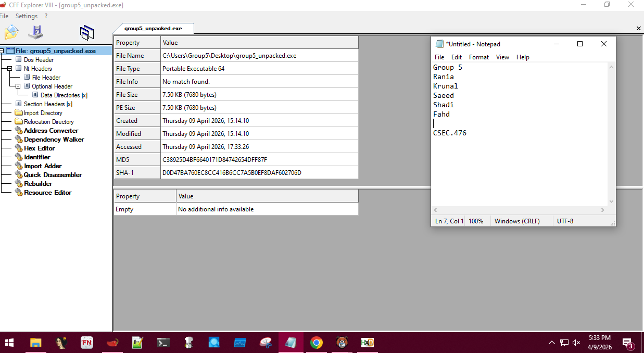Click the Quick Disassembler gear icon
Image resolution: width=644 pixels, height=353 pixels.
click(19, 175)
